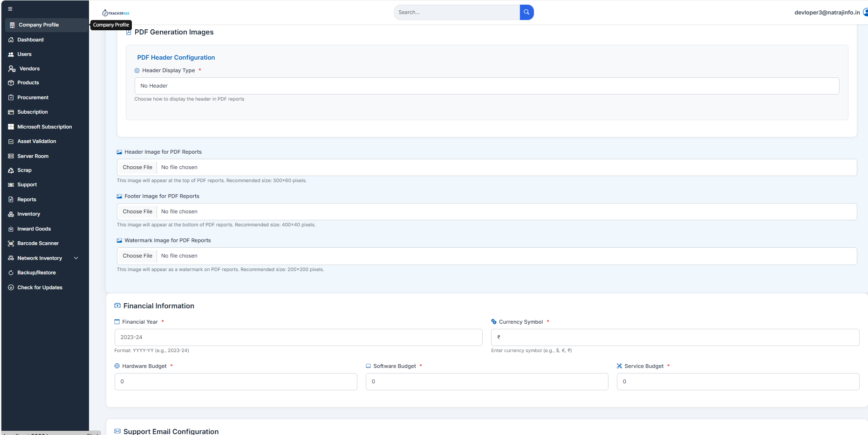Open the Header Display Type dropdown
The height and width of the screenshot is (435, 868).
click(x=487, y=86)
